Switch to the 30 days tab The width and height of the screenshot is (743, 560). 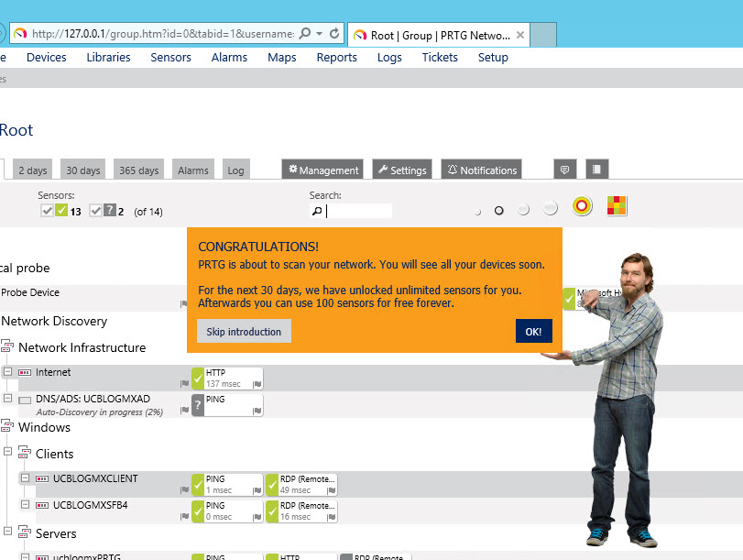[x=83, y=170]
